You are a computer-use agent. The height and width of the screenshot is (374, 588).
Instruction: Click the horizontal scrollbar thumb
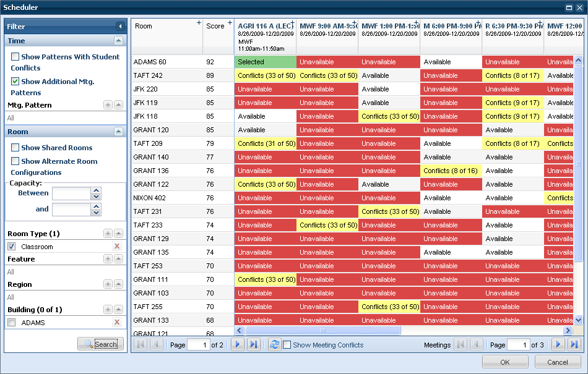(323, 330)
